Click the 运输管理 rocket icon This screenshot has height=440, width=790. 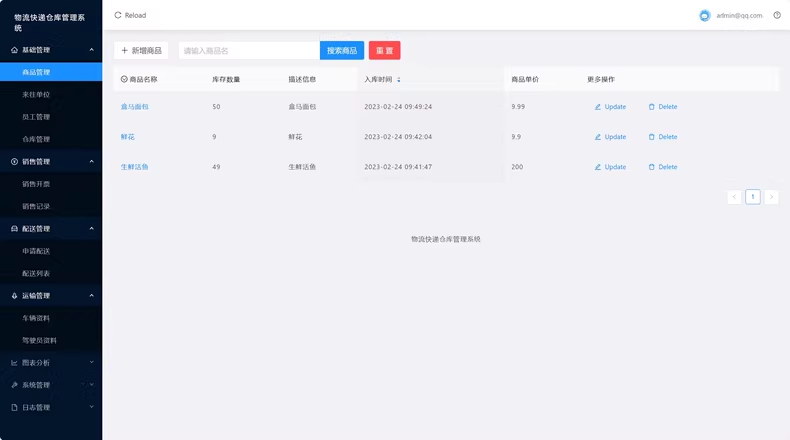14,296
